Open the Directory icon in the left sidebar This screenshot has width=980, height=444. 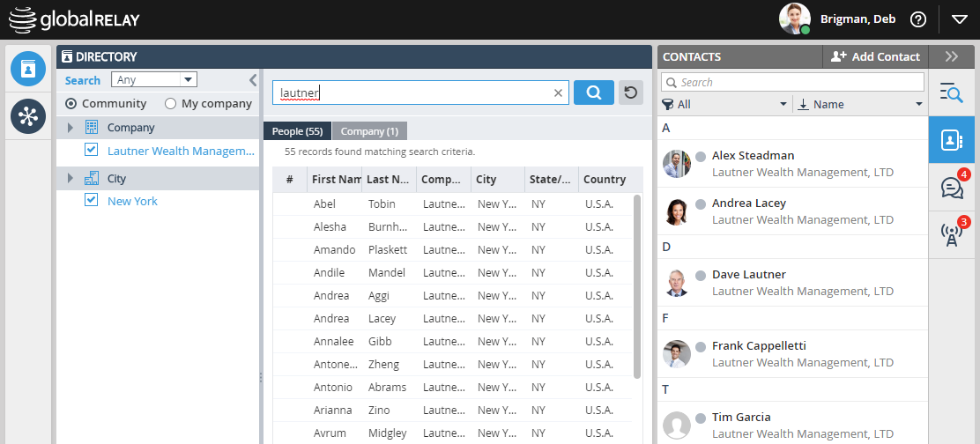coord(28,69)
